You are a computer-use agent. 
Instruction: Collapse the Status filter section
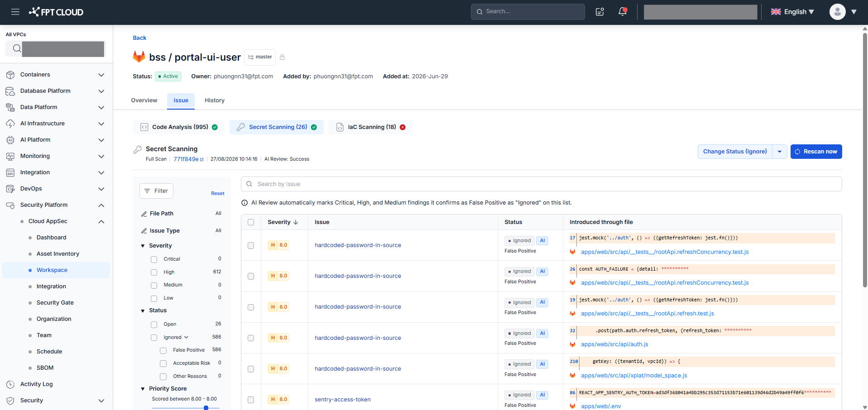pyautogui.click(x=143, y=311)
